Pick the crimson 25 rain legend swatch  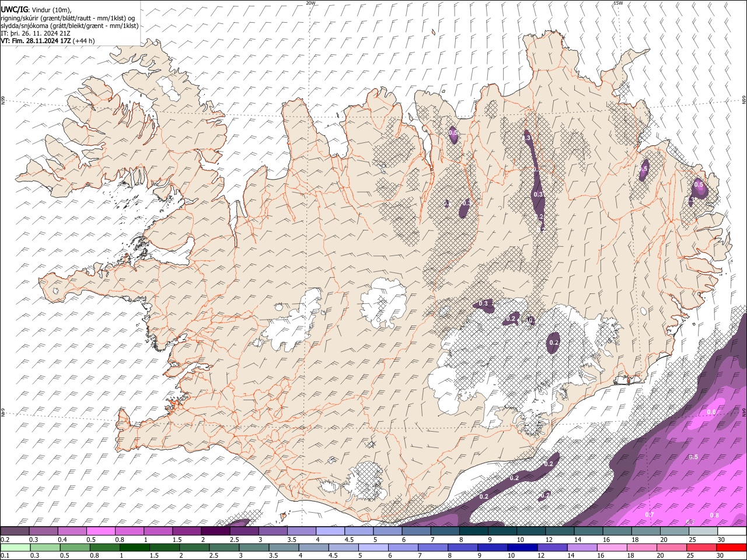click(x=701, y=547)
